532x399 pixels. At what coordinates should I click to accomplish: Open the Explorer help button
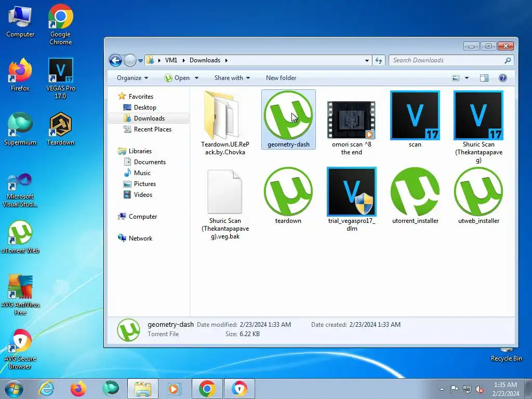pyautogui.click(x=503, y=78)
